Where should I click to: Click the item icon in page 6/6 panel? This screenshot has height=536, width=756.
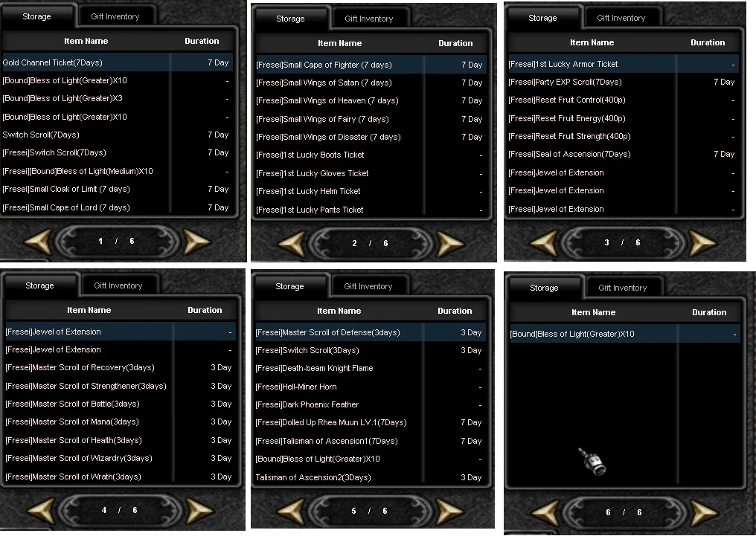592,462
